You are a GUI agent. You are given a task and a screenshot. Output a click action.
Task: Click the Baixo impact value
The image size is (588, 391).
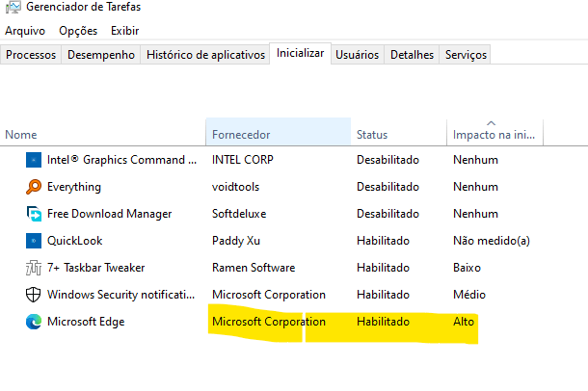(467, 268)
